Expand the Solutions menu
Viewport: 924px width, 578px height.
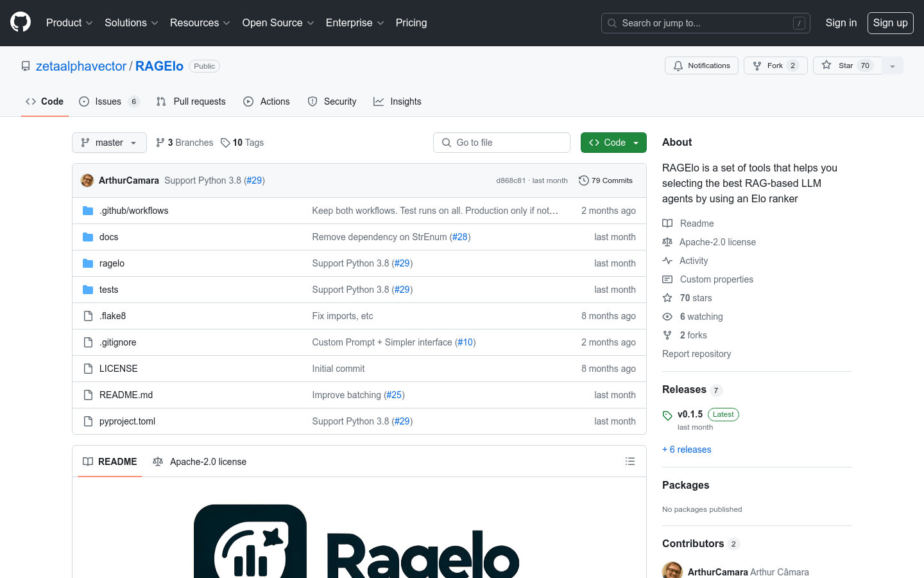coord(131,22)
